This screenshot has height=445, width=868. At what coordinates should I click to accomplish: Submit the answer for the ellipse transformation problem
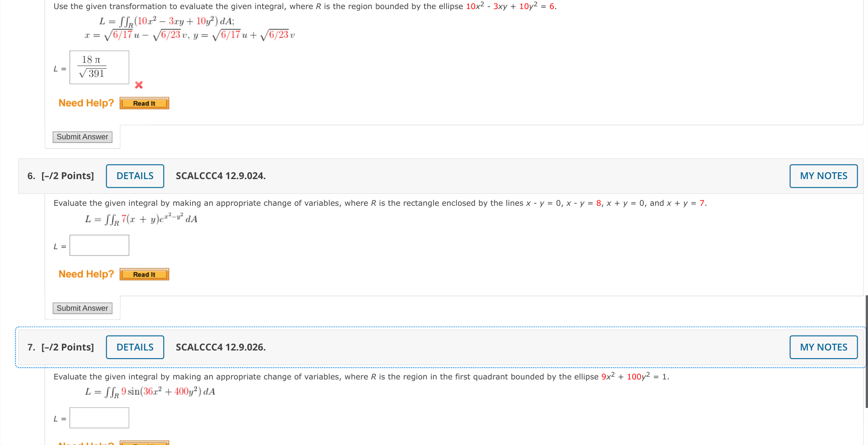82,137
